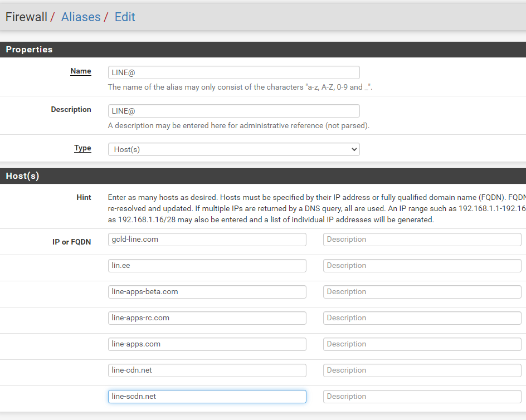Click Description field beside line-apps-beta.com

(422, 292)
